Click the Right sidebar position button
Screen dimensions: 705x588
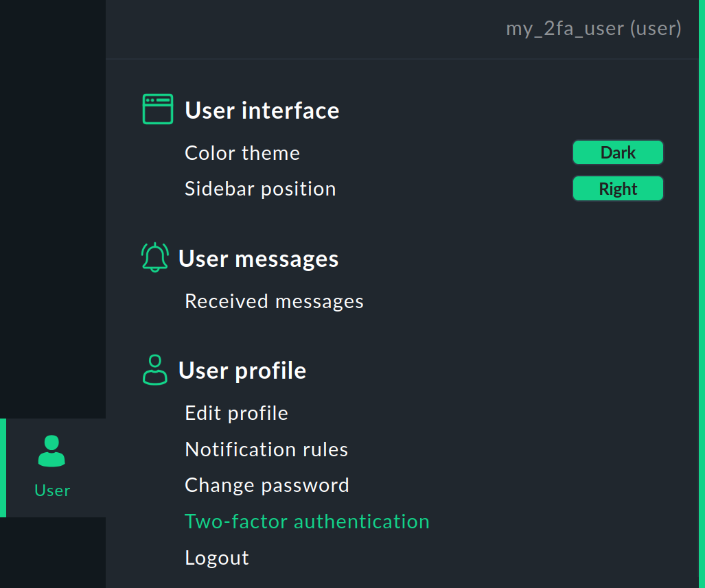click(x=617, y=188)
